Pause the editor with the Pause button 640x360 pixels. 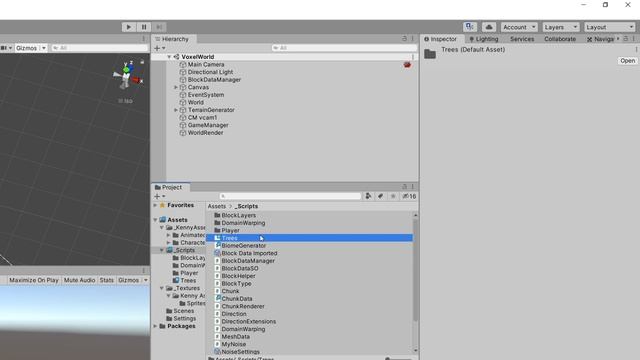click(144, 27)
